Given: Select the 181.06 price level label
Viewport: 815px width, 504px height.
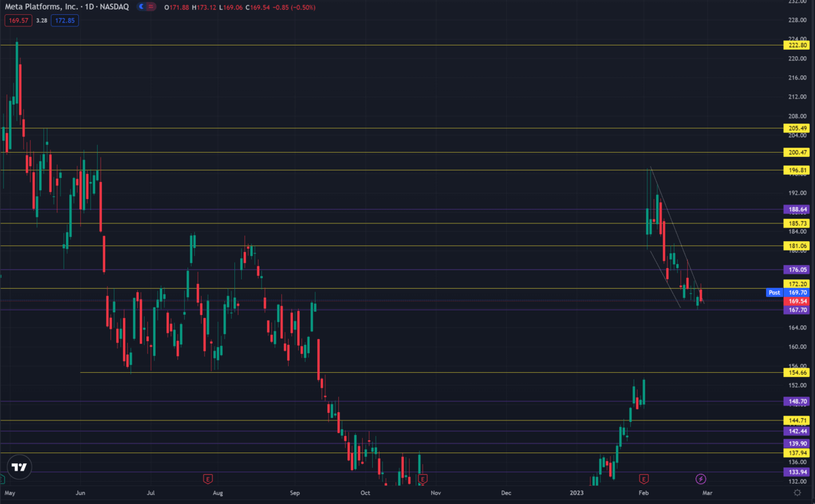Looking at the screenshot, I should click(x=796, y=246).
